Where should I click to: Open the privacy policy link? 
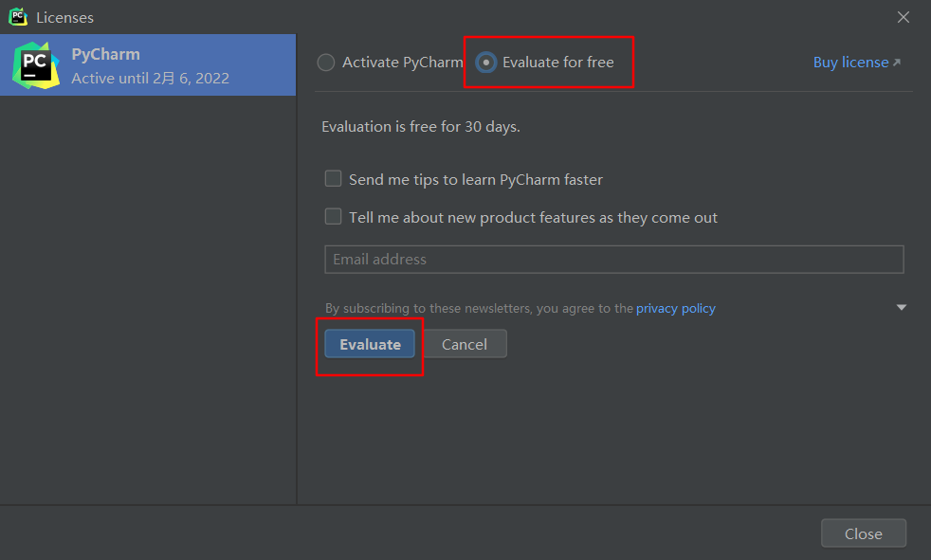pyautogui.click(x=676, y=309)
